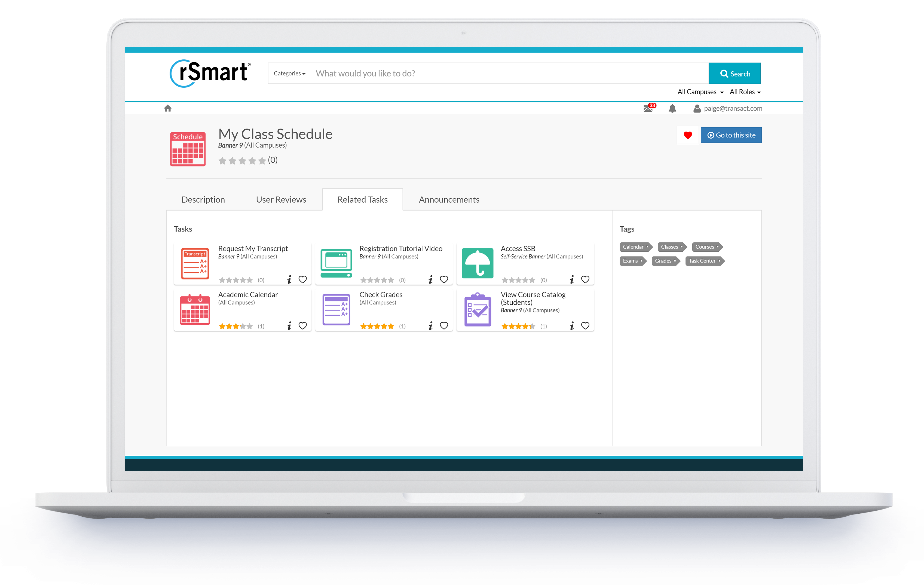924x585 pixels.
Task: Toggle favorite heart for Check Grades
Action: point(444,326)
